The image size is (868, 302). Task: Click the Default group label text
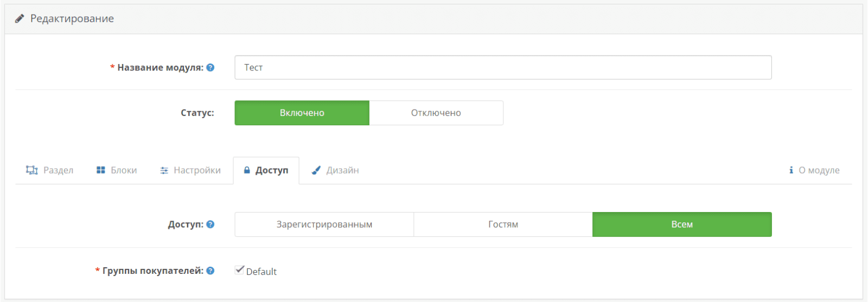coord(261,272)
